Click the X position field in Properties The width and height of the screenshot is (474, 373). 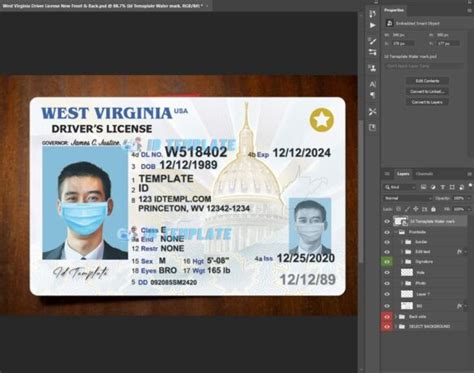(403, 44)
